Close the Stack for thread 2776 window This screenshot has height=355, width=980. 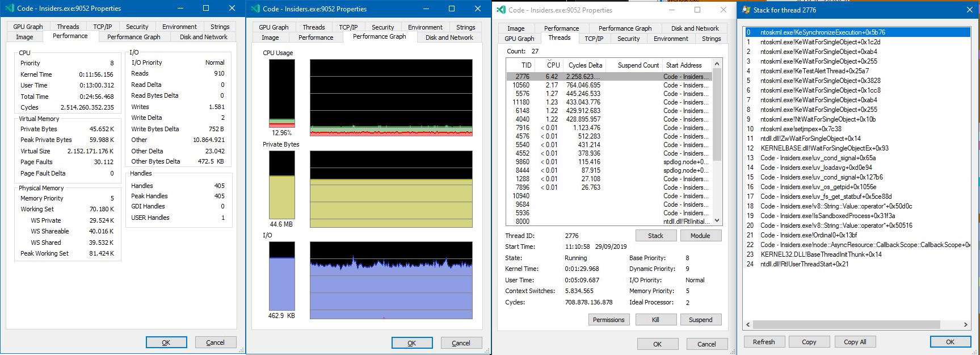[969, 10]
